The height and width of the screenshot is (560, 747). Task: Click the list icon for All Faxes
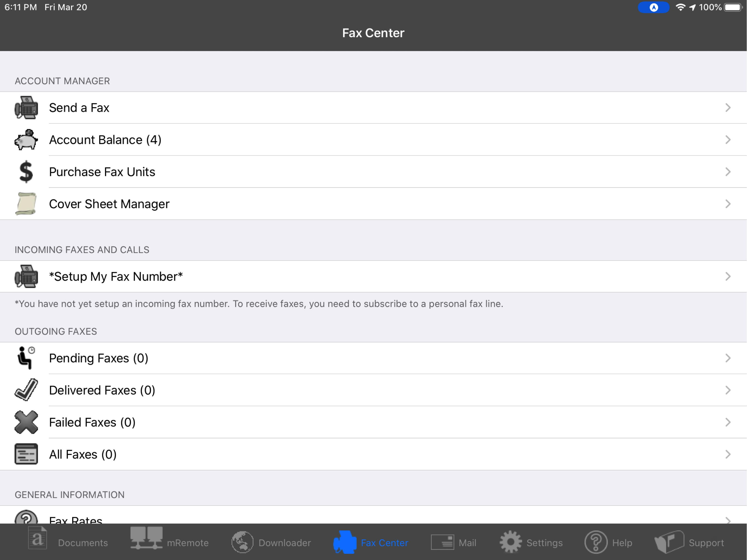[x=26, y=454]
